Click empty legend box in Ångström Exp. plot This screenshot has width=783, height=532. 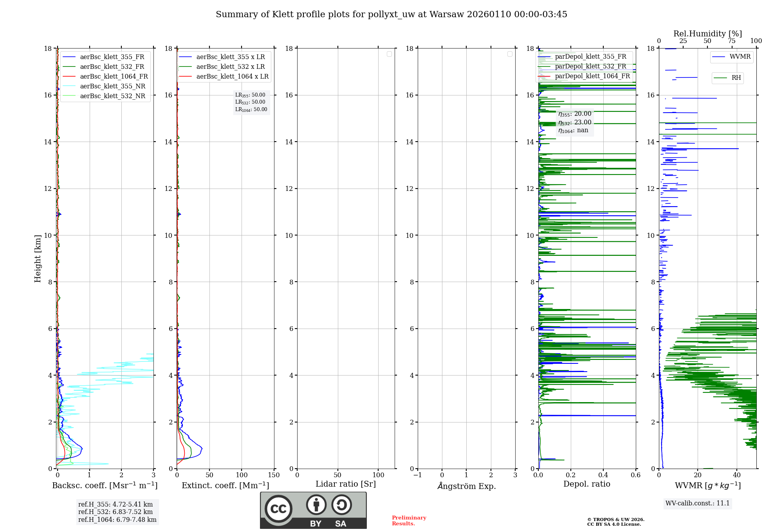click(x=510, y=54)
